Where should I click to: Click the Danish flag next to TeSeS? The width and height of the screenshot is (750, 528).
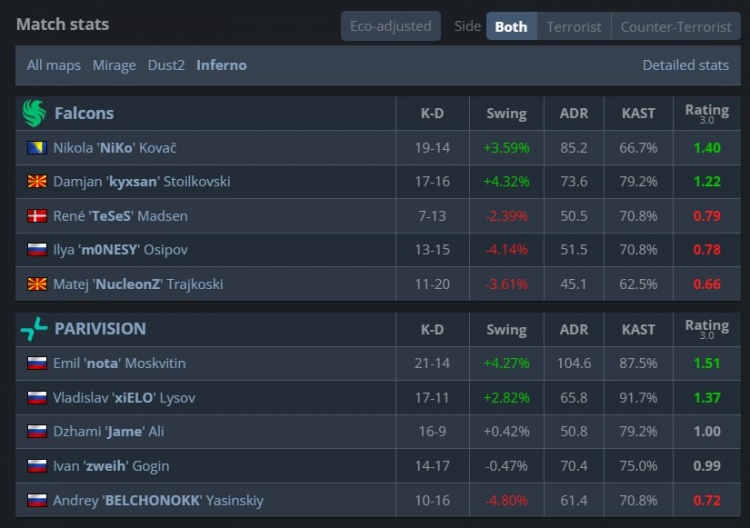point(37,216)
